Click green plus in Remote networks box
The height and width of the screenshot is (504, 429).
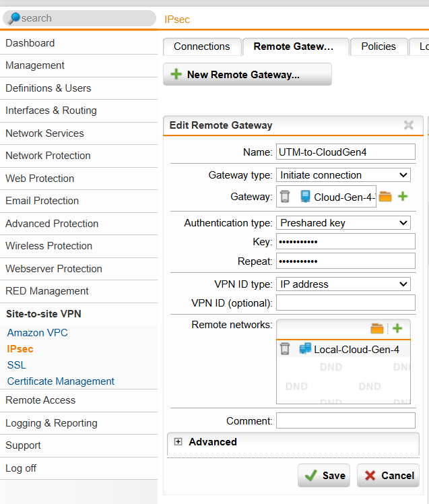[397, 328]
